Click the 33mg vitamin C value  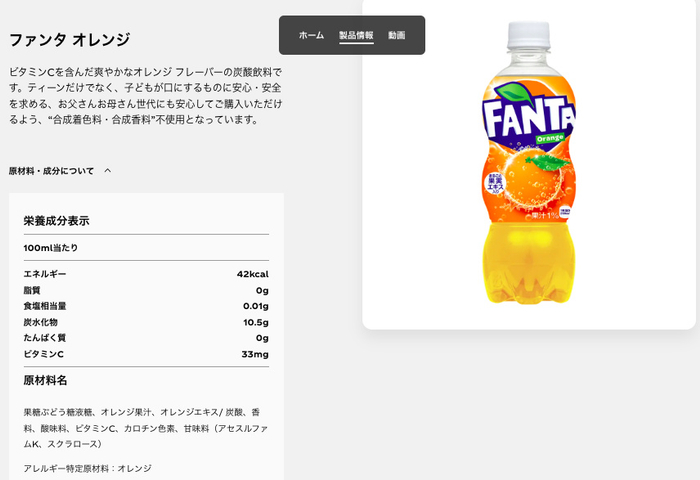pyautogui.click(x=255, y=354)
